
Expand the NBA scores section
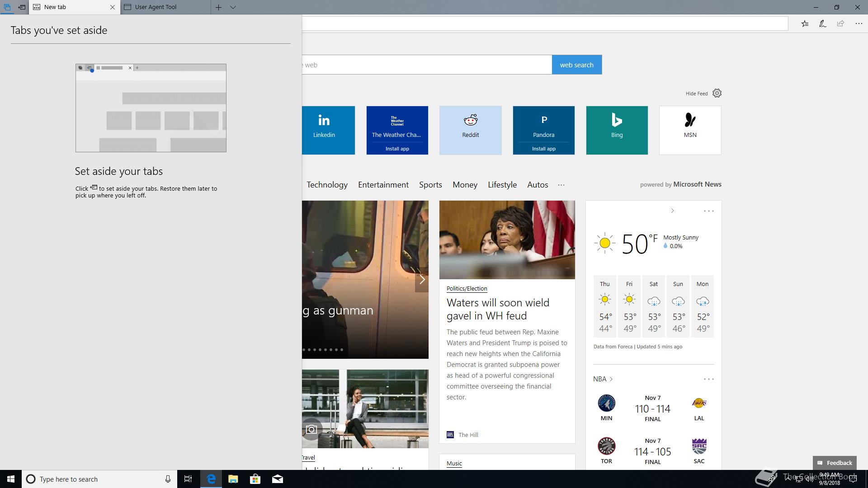click(603, 379)
